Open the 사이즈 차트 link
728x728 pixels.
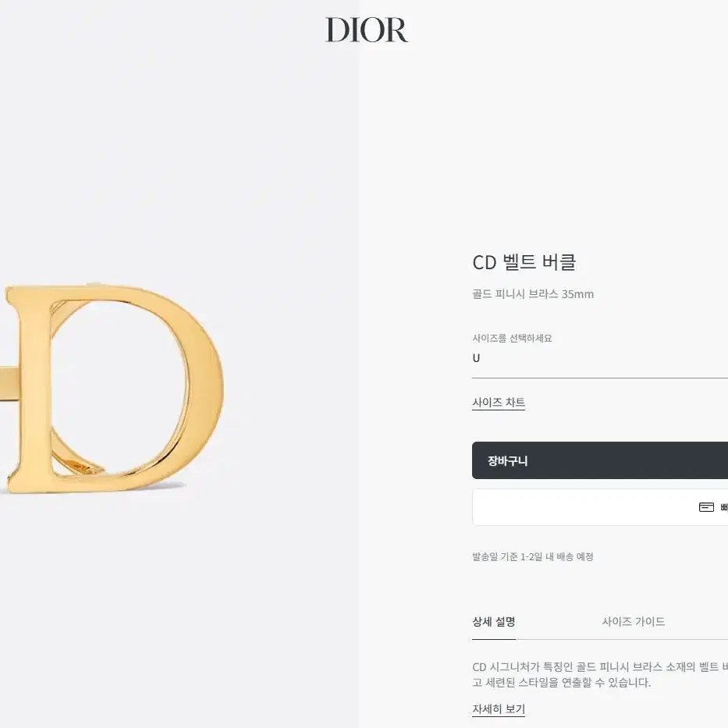click(x=499, y=402)
